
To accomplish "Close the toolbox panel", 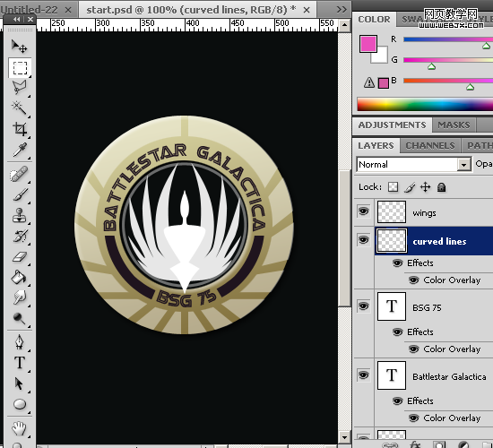I will tap(30, 20).
